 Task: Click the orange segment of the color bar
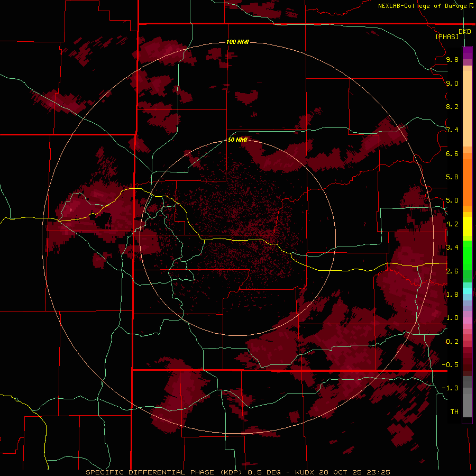pos(467,179)
